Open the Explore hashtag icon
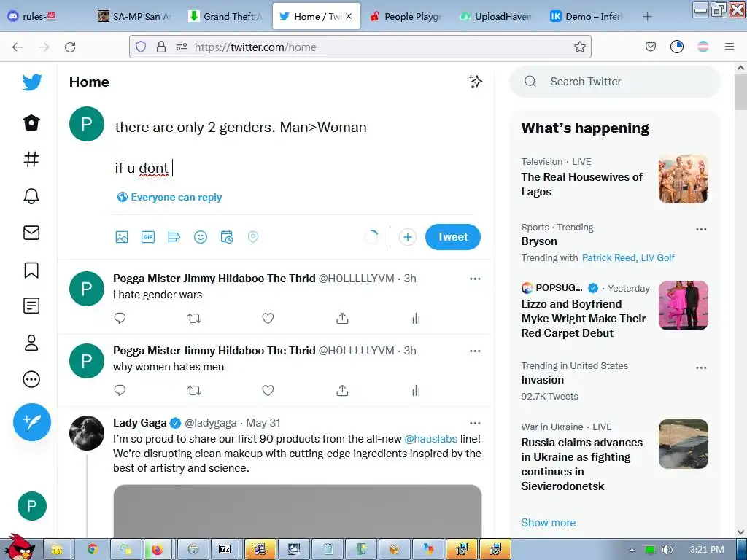 tap(31, 159)
